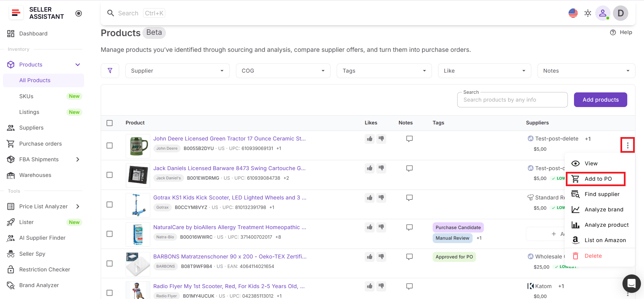Dislike the BARBONS product
The width and height of the screenshot is (644, 299).
[x=381, y=257]
